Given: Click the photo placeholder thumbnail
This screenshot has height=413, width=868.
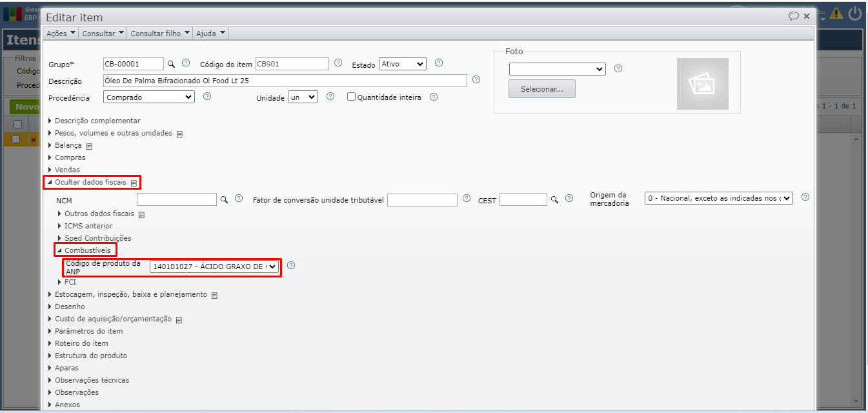Looking at the screenshot, I should tap(703, 84).
